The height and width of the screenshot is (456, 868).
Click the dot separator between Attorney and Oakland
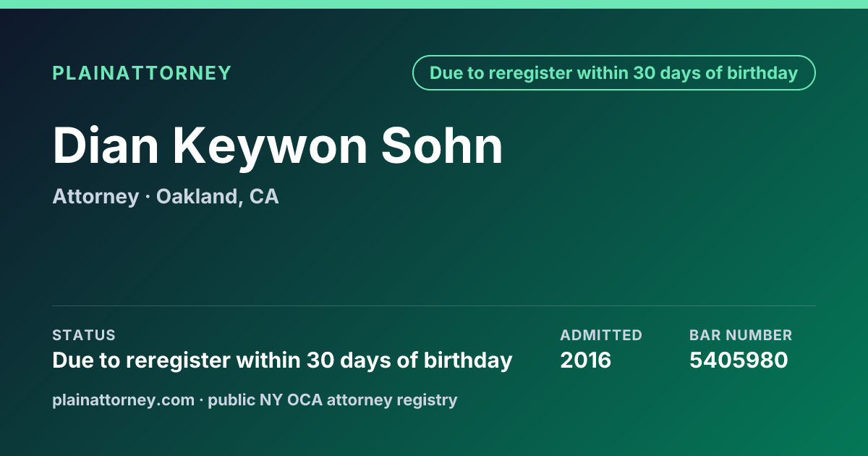coord(148,197)
